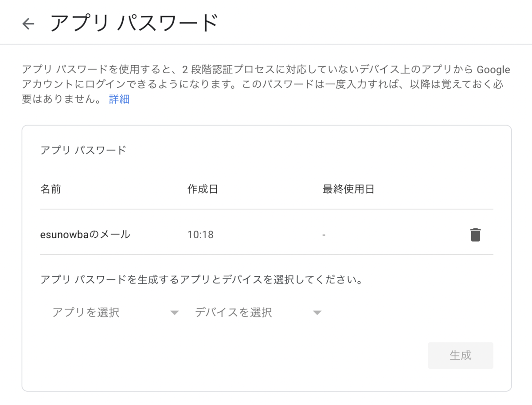
Task: Delete the esunowbaのメール app password
Action: pos(475,235)
